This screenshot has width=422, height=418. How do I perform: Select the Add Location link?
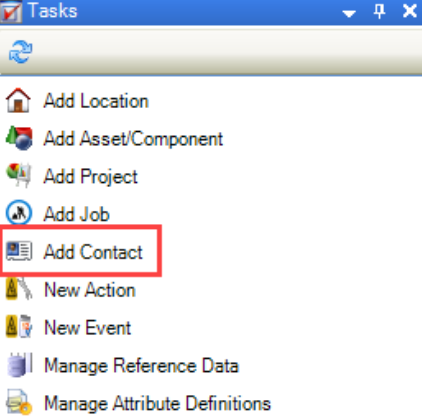96,101
